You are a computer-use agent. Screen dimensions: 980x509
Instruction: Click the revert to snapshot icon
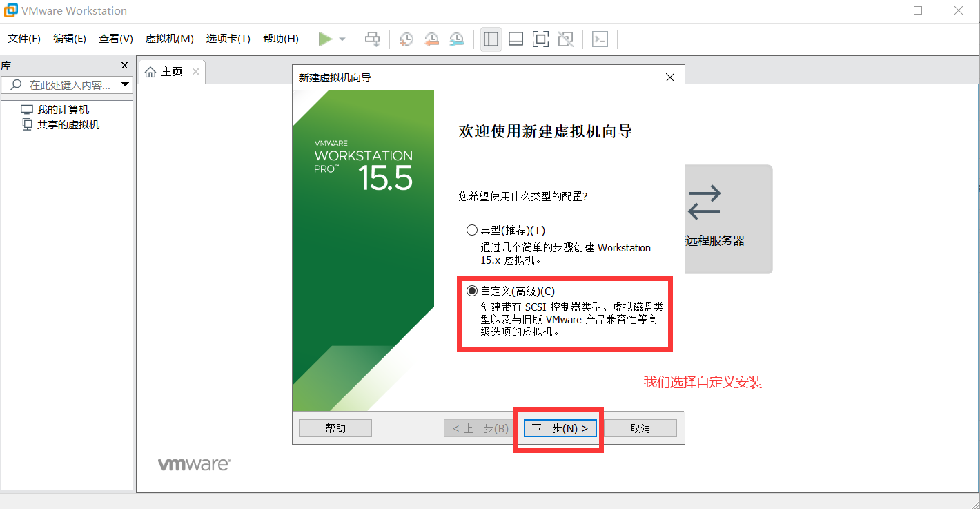431,39
